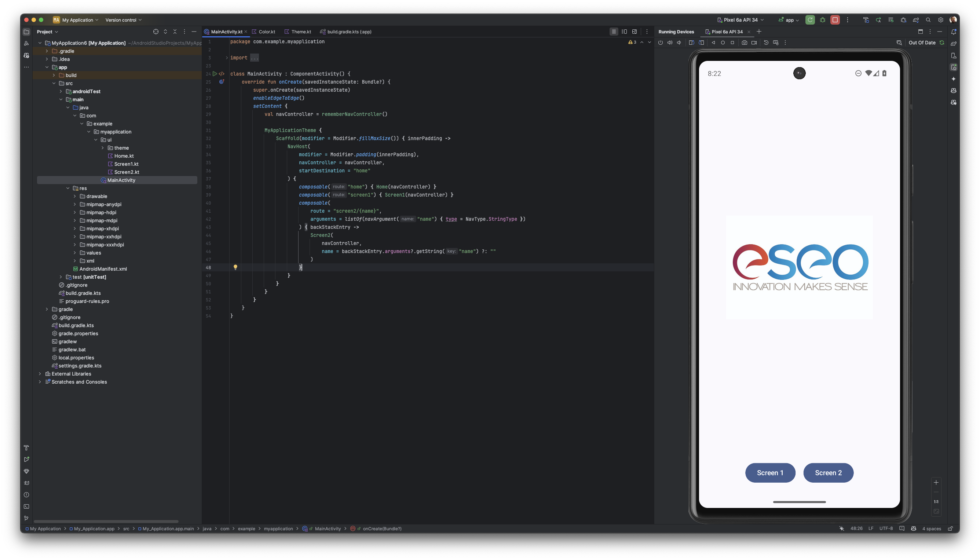The image size is (980, 560).
Task: Open IDE settings gear in title bar
Action: point(940,20)
